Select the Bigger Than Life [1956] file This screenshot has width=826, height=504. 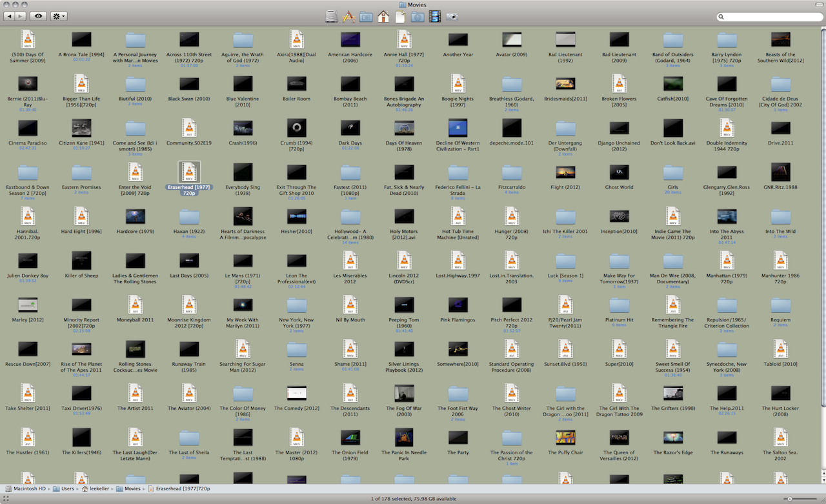coord(81,83)
